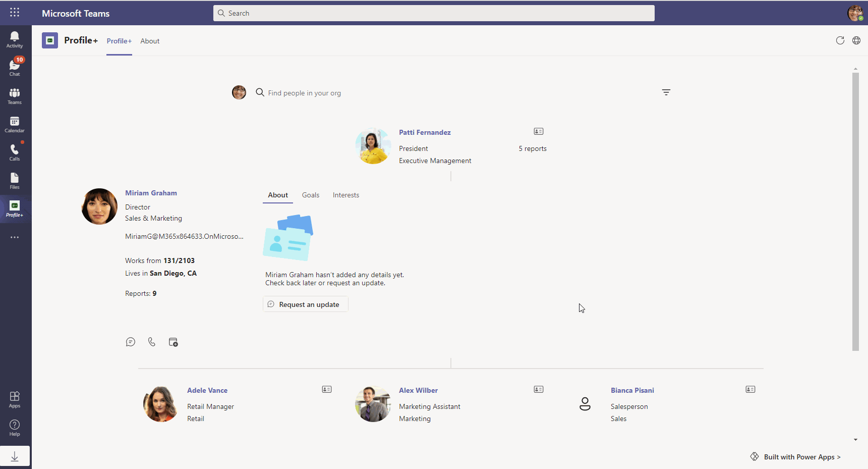The width and height of the screenshot is (868, 469).
Task: Open the Adele Vance profile link
Action: [207, 390]
